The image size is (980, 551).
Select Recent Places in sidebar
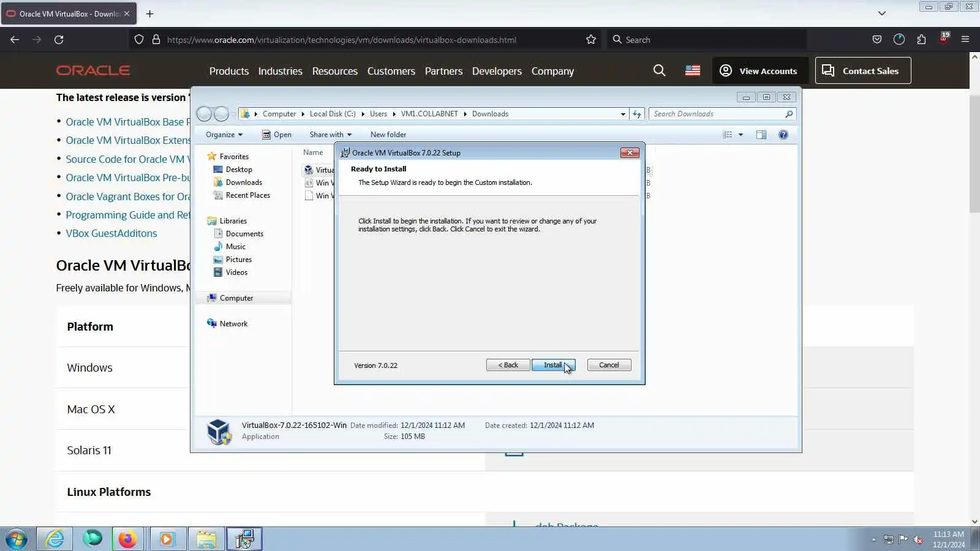(248, 195)
